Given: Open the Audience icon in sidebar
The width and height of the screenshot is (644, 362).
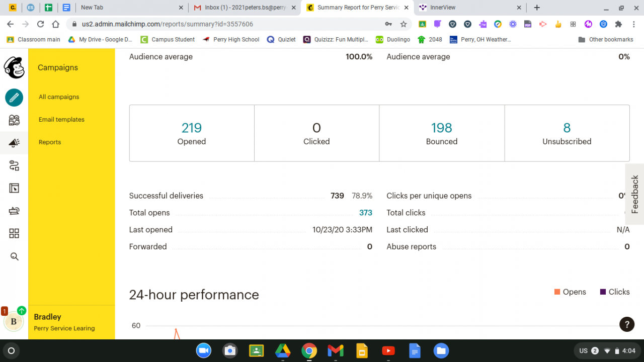Looking at the screenshot, I should click(14, 120).
